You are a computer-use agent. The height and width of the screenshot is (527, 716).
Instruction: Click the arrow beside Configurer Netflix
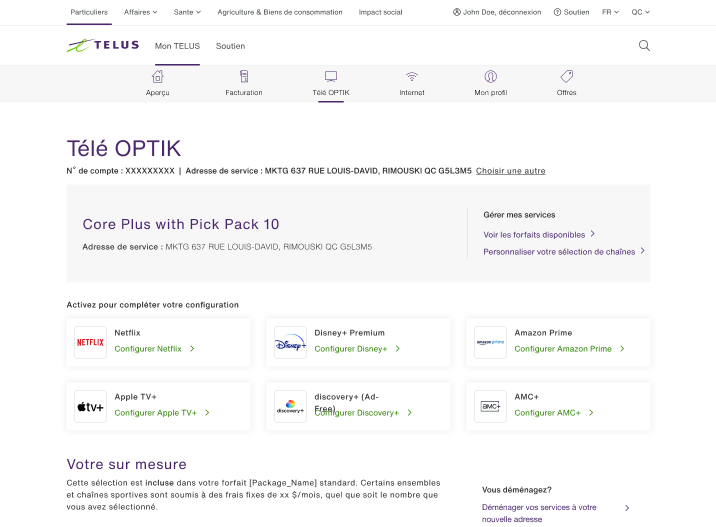click(x=192, y=348)
